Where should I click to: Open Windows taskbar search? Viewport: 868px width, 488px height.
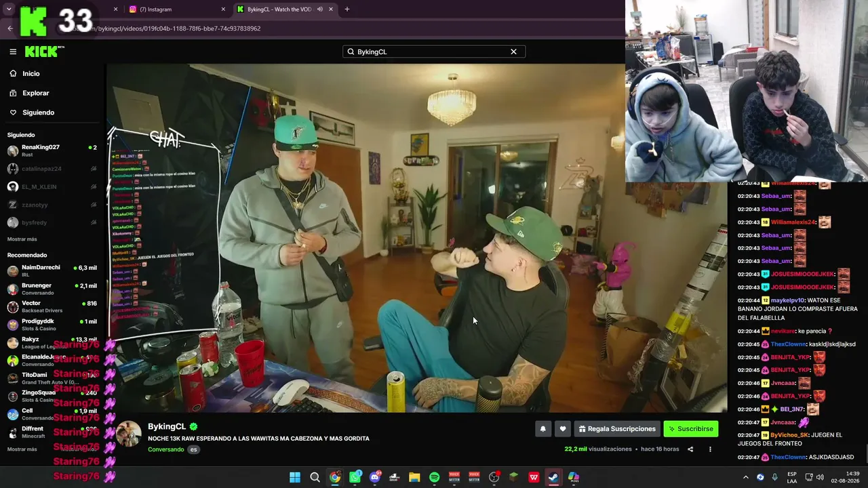[x=315, y=477]
